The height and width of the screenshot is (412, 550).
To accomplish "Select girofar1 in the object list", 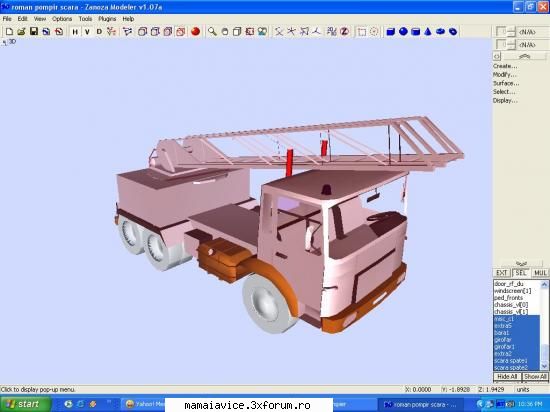I will [516, 347].
